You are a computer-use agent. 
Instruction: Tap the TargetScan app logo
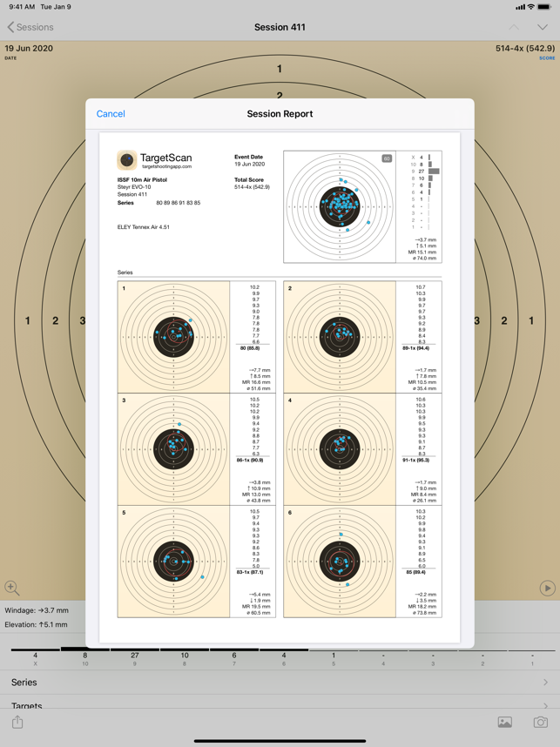click(127, 160)
